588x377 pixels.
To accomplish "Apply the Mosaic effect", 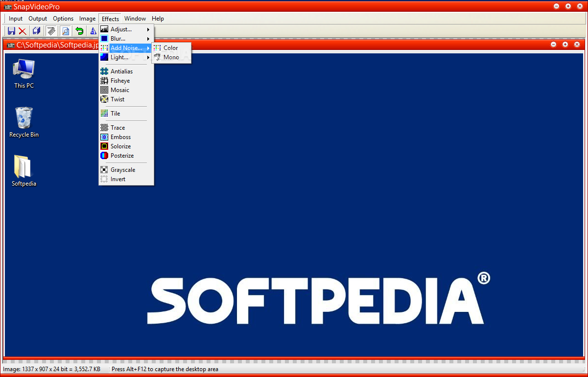I will click(126, 90).
